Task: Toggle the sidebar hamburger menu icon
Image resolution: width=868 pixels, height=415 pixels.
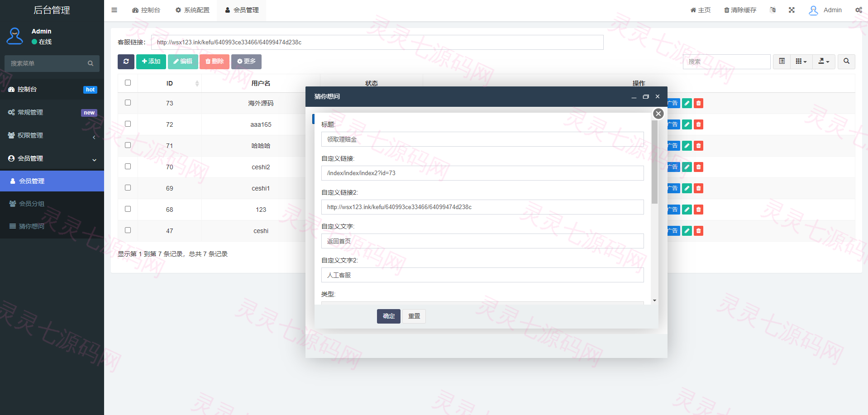Action: pos(114,10)
